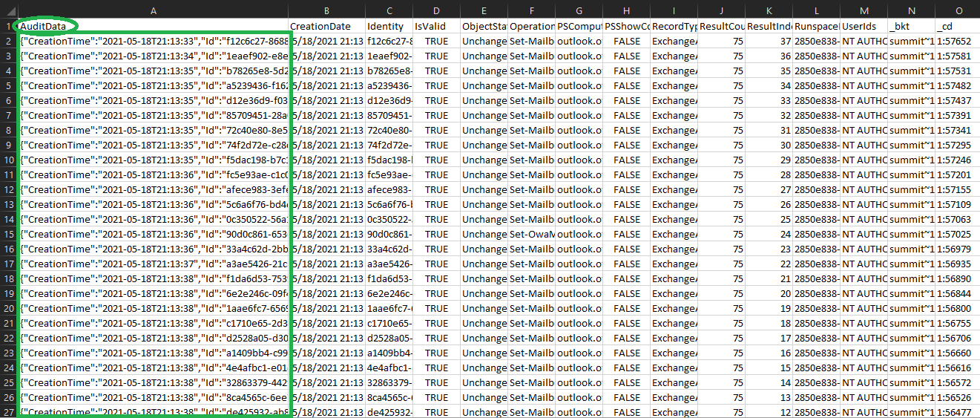The width and height of the screenshot is (980, 418).
Task: Select the Set-OwaM operation cell
Action: point(531,234)
